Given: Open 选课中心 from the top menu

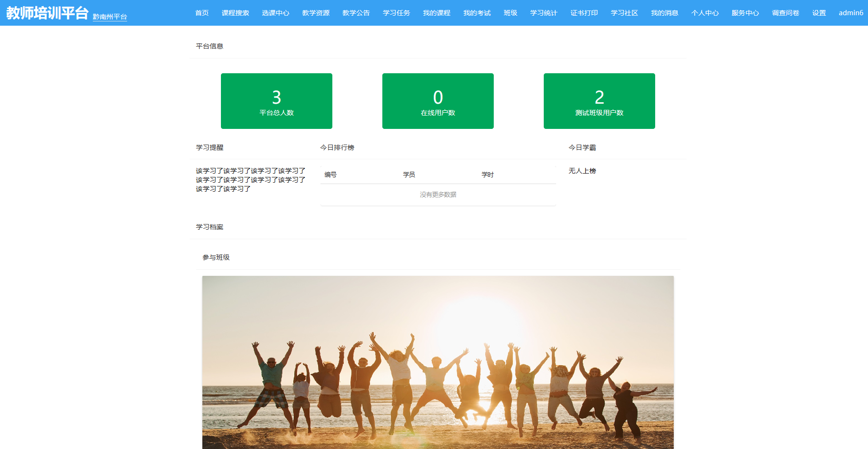Looking at the screenshot, I should coord(276,13).
